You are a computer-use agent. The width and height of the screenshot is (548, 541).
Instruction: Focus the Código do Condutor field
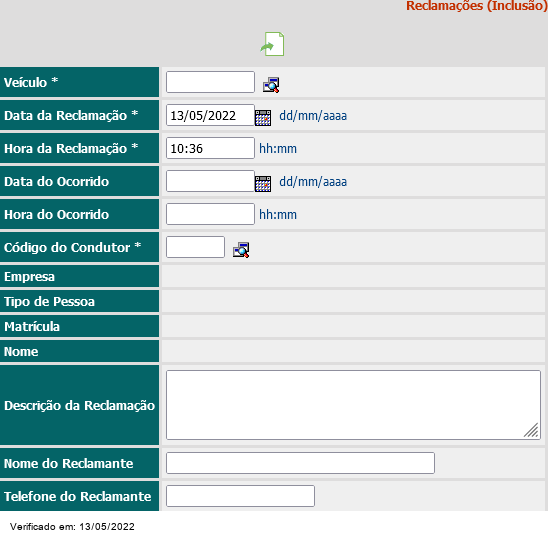coord(195,247)
